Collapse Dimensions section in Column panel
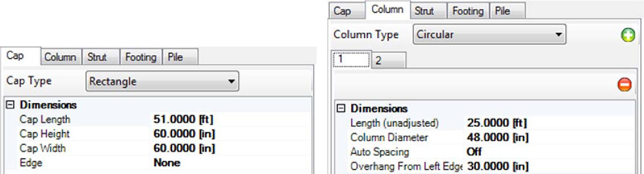The height and width of the screenshot is (174, 644). 341,108
